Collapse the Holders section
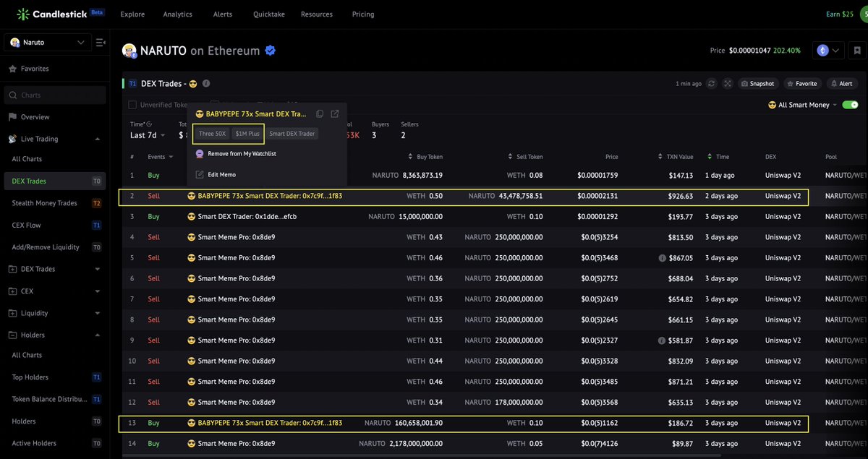Image resolution: width=868 pixels, height=459 pixels. pyautogui.click(x=97, y=335)
